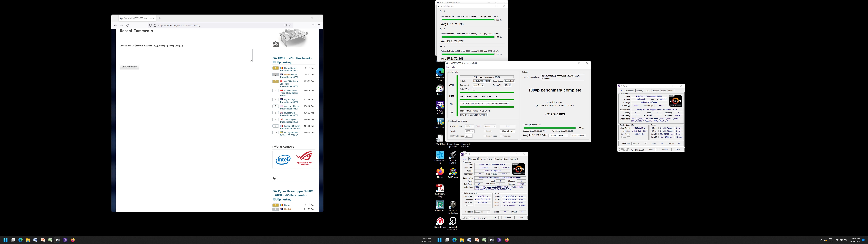The height and width of the screenshot is (244, 868).
Task: Save the page to Pocket
Action: click(313, 25)
